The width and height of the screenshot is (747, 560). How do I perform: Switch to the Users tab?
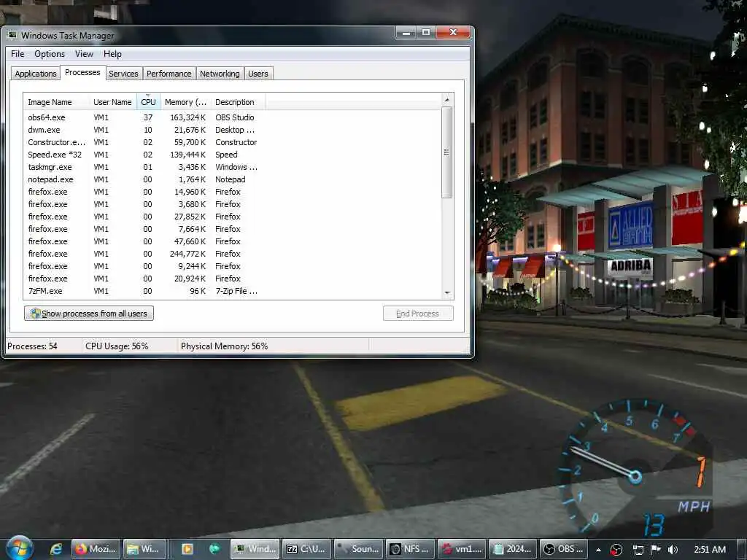[258, 74]
